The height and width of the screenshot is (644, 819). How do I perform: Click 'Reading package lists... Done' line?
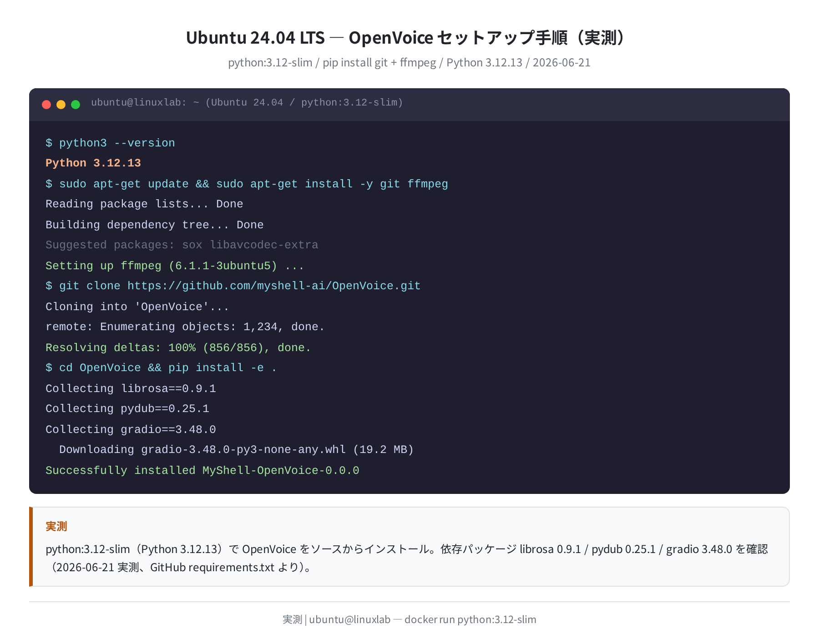click(x=144, y=204)
